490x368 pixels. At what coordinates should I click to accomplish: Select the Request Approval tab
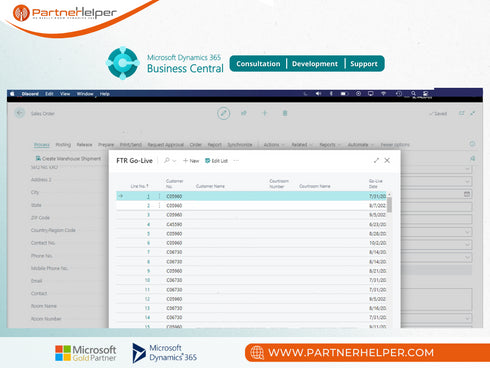[x=166, y=145]
